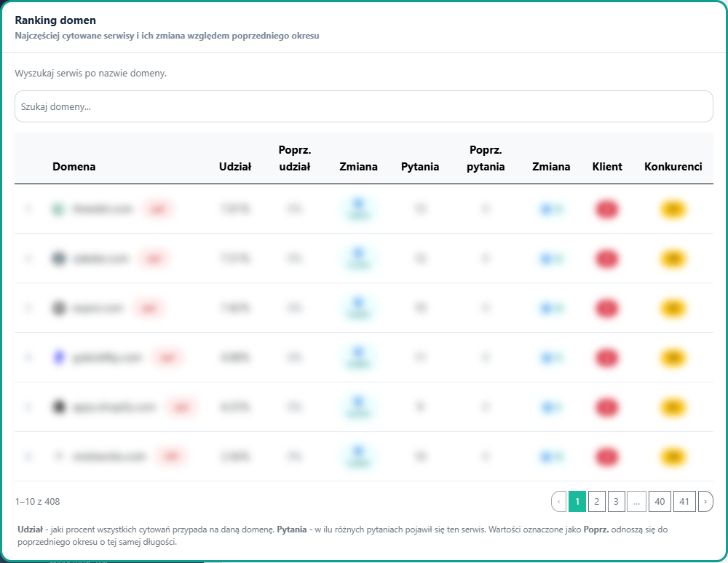Sort by the Udział column header
728x563 pixels.
(x=235, y=167)
